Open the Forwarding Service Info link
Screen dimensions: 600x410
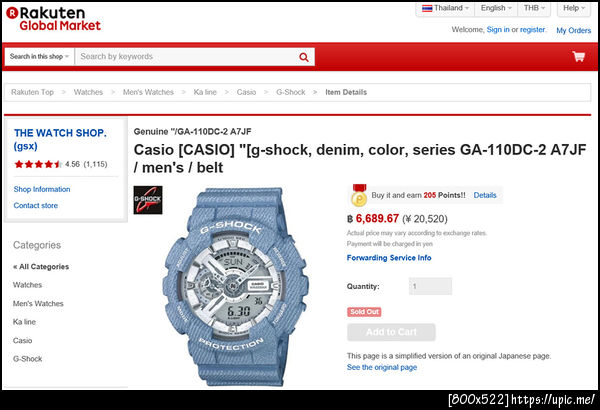[389, 258]
